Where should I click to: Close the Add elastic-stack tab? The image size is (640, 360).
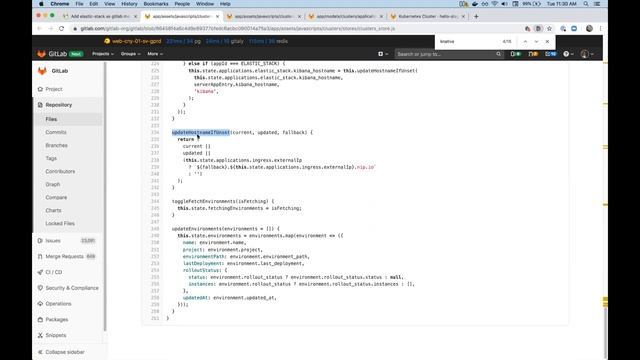click(x=136, y=16)
